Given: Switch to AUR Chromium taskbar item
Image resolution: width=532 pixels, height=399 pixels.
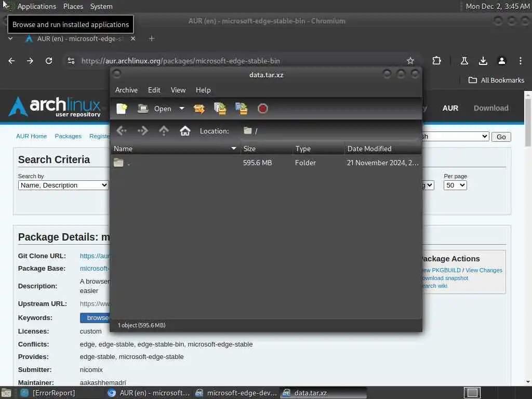Looking at the screenshot, I should pos(149,393).
